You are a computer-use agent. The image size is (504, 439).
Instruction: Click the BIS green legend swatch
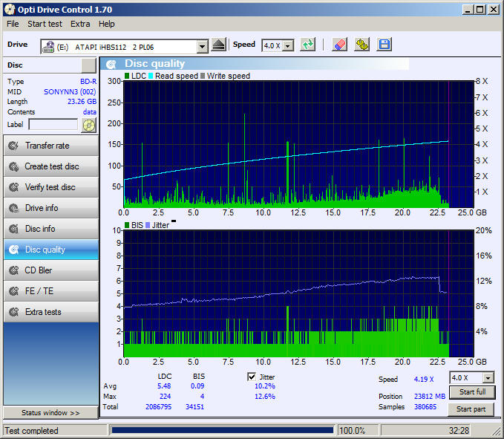tap(127, 225)
